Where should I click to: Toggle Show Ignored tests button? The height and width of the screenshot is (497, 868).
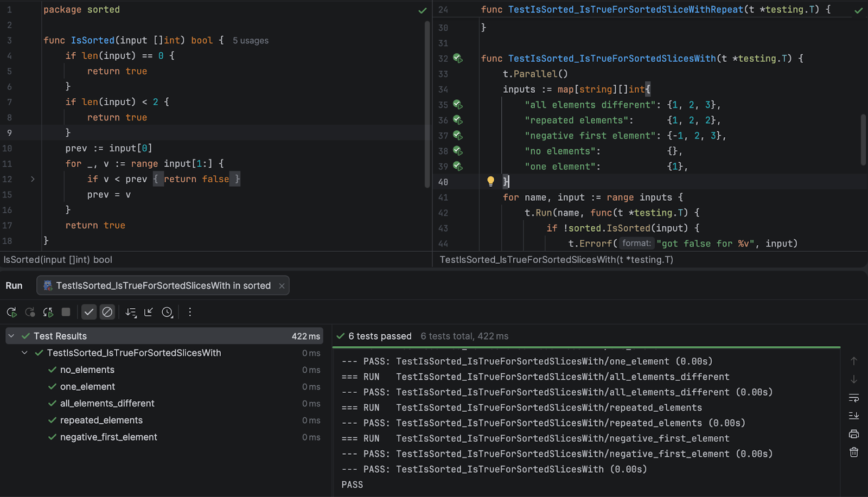click(x=107, y=312)
